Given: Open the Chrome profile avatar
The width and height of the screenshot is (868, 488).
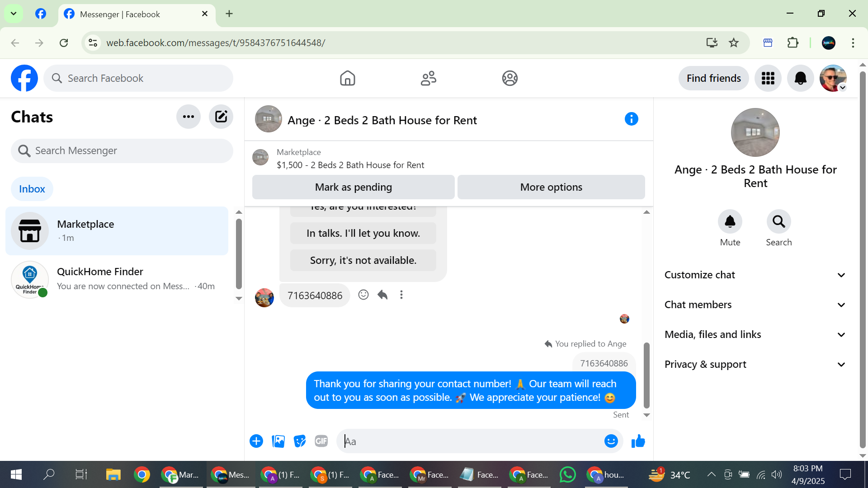Looking at the screenshot, I should (x=829, y=42).
